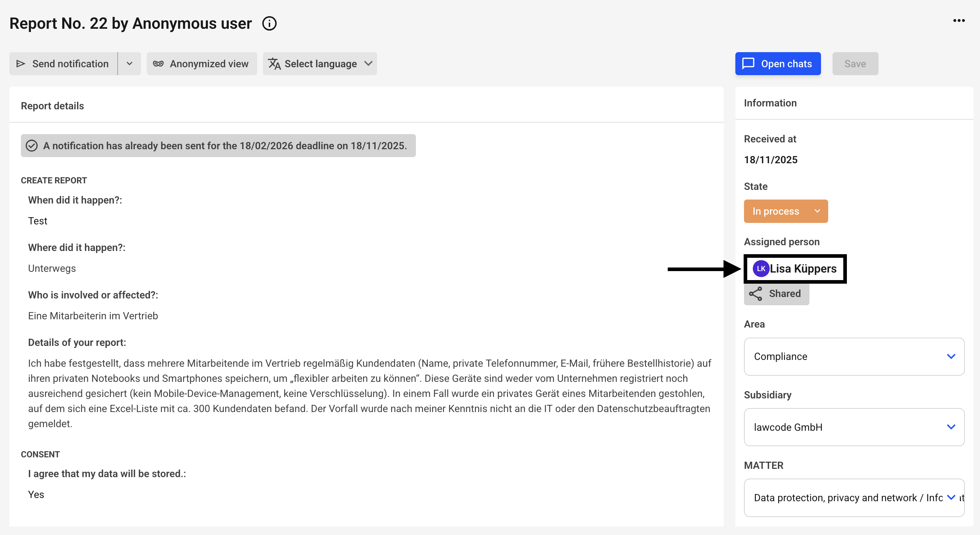Image resolution: width=980 pixels, height=535 pixels.
Task: Click the Open chats button
Action: 778,64
